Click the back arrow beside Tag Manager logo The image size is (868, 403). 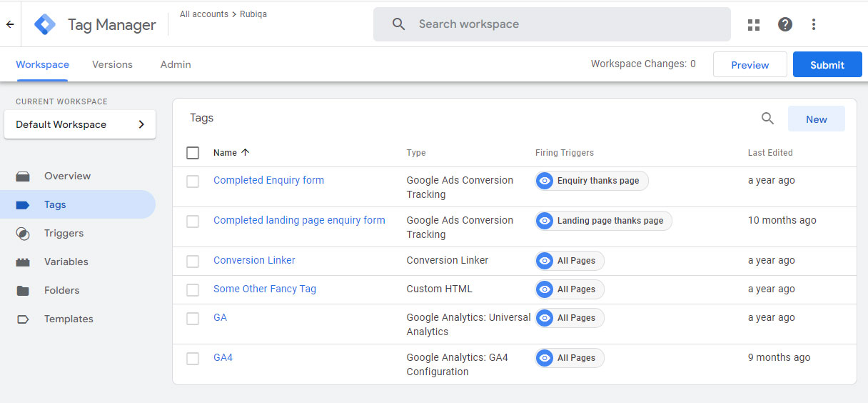coord(10,24)
